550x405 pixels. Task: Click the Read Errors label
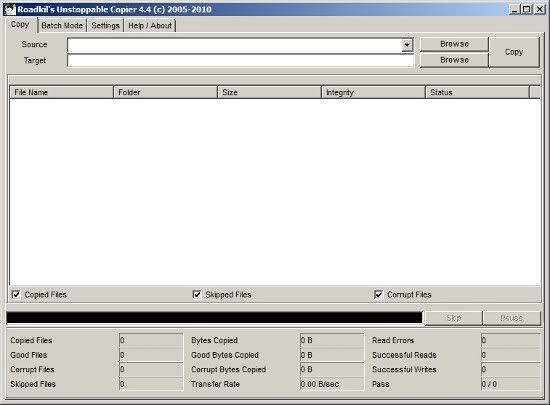click(x=393, y=340)
